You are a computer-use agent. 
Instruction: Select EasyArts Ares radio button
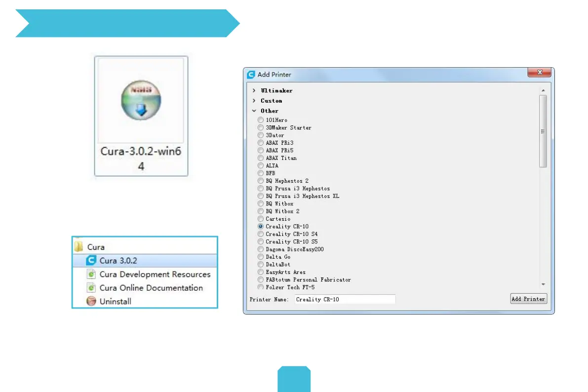(x=261, y=272)
